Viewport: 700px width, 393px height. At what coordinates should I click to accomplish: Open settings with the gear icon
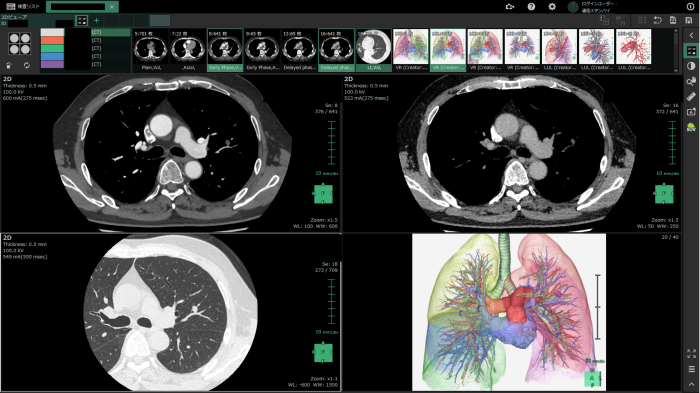[552, 6]
